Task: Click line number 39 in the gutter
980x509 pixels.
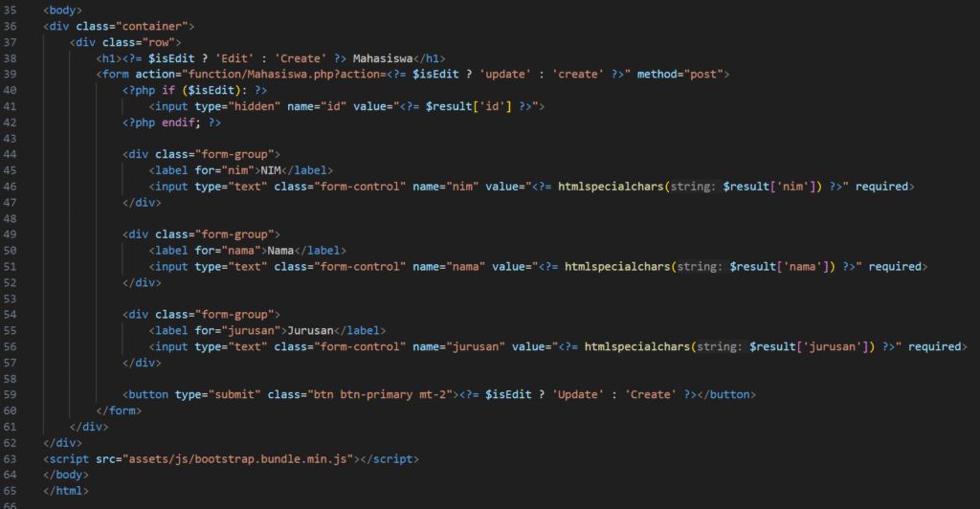Action: tap(12, 74)
